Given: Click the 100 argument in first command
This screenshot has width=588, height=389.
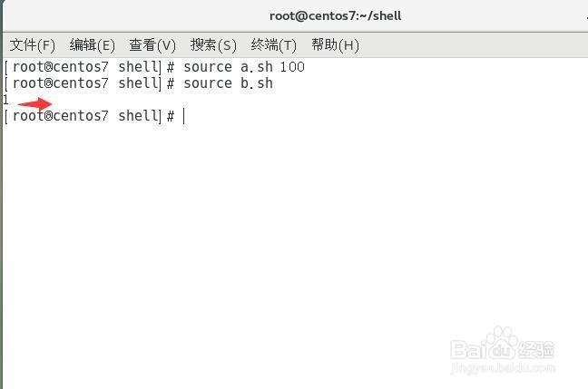Looking at the screenshot, I should point(292,67).
